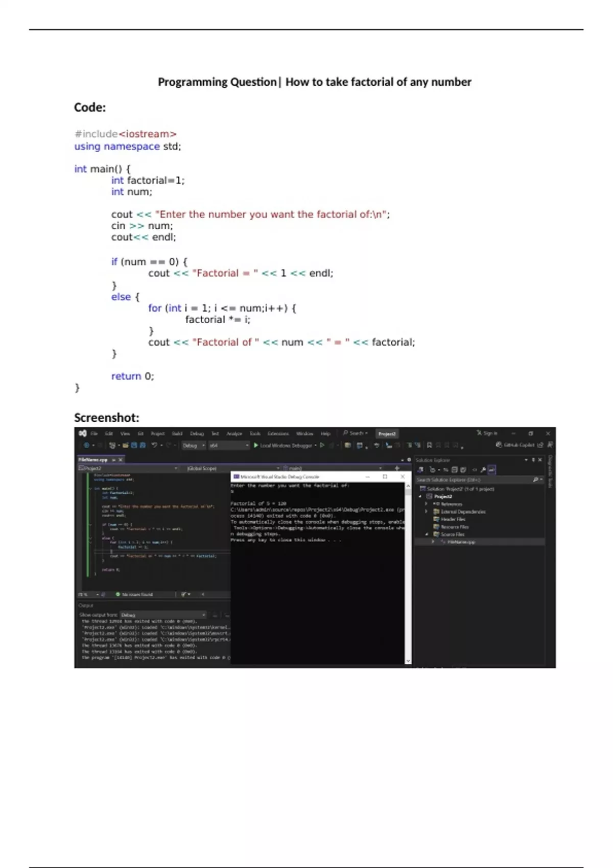Screen dimensions: 613x868
Task: Pin the Solution Explorer panel
Action: pos(533,460)
